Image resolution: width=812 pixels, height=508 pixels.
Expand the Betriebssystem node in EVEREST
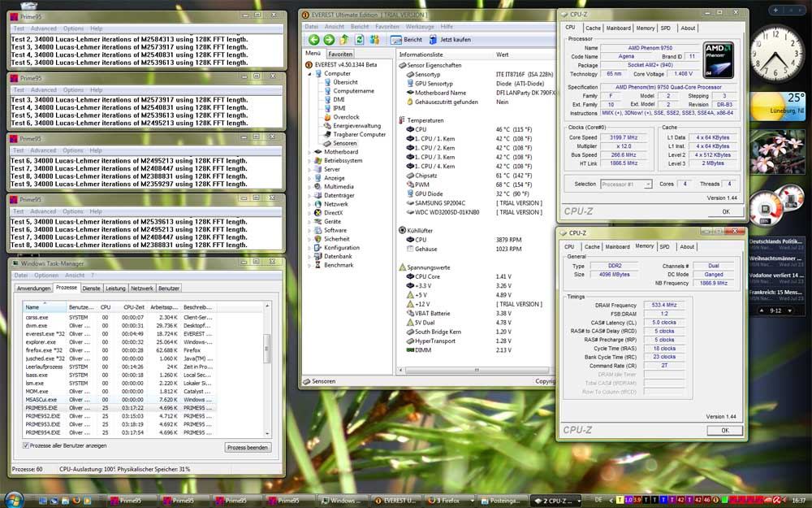coord(309,161)
